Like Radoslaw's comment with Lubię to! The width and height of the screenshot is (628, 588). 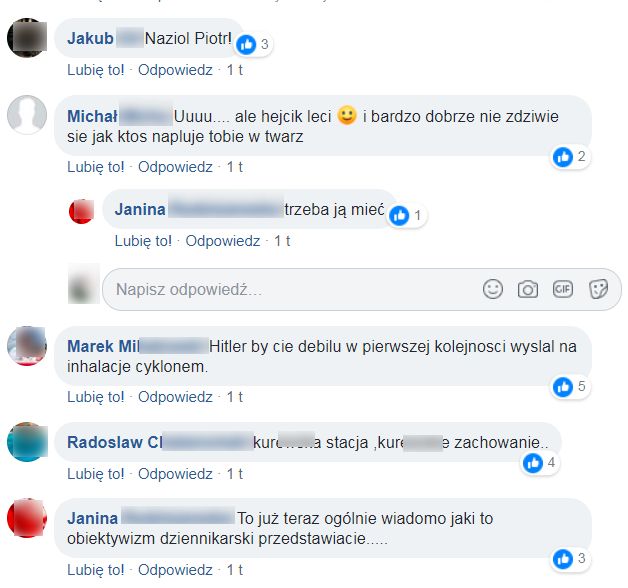(96, 474)
